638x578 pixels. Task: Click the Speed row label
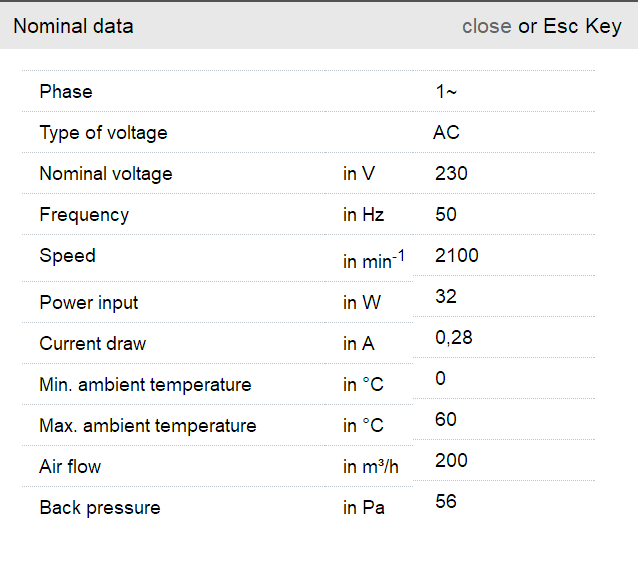tap(67, 256)
